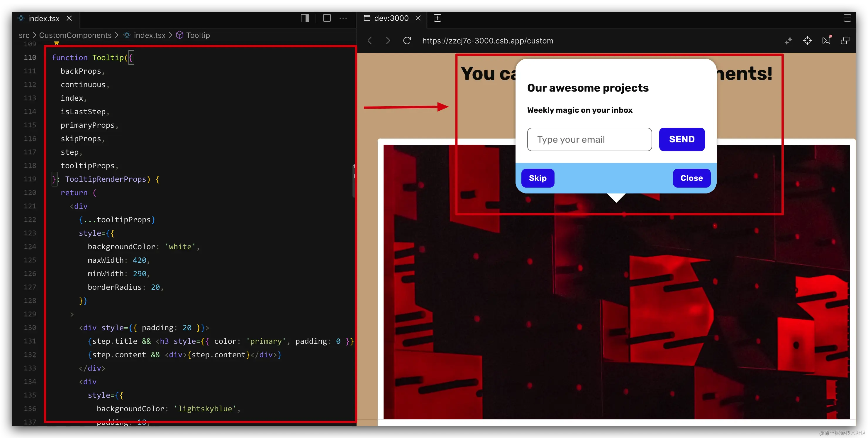Screen dimensions: 868x438
Task: Select the dev:3000 preview tab
Action: tap(391, 18)
